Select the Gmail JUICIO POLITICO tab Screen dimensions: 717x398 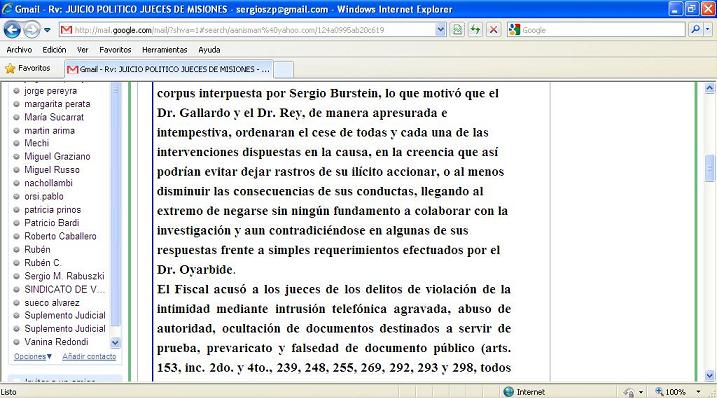(169, 69)
